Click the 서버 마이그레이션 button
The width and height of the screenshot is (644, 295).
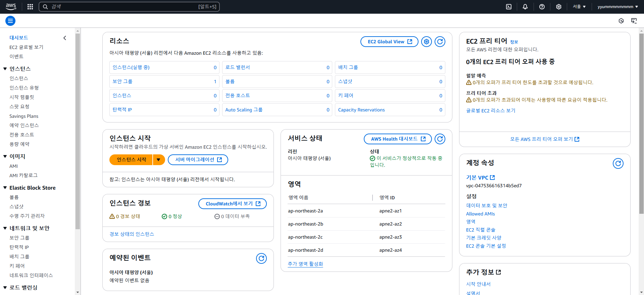[x=198, y=160]
